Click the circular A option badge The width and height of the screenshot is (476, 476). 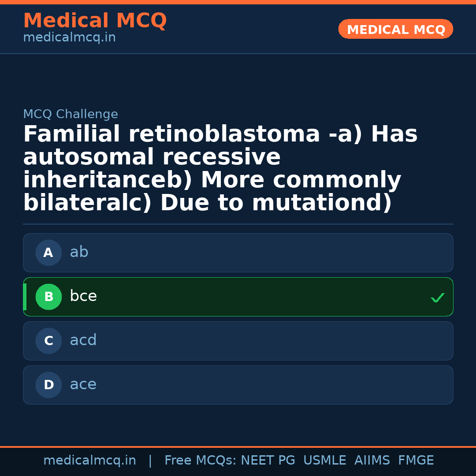[x=48, y=253]
